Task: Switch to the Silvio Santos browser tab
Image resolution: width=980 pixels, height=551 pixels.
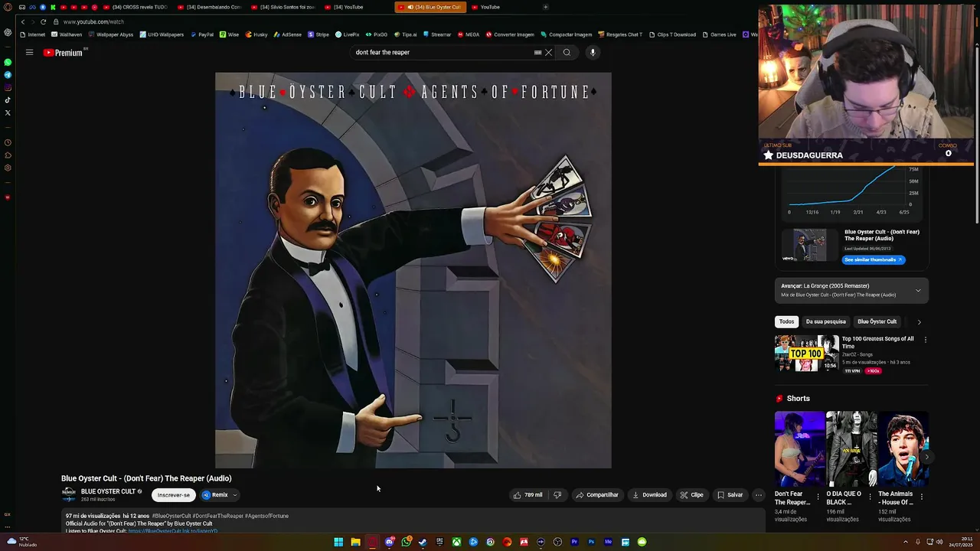Action: [285, 7]
